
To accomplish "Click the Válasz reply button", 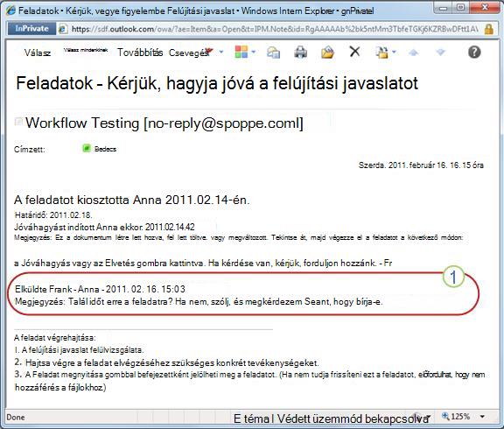I will (38, 53).
